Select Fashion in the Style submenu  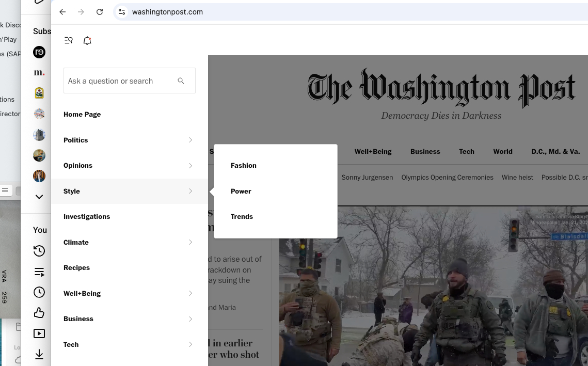[x=243, y=166]
